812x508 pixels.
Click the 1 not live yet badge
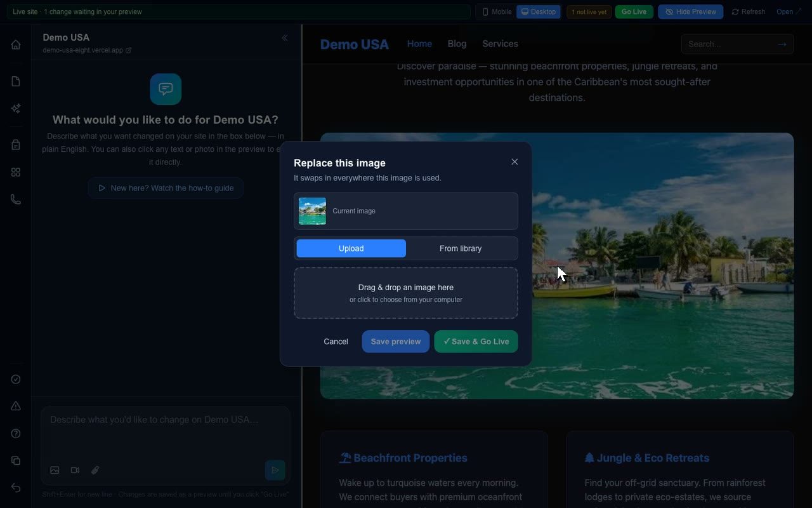click(x=589, y=11)
